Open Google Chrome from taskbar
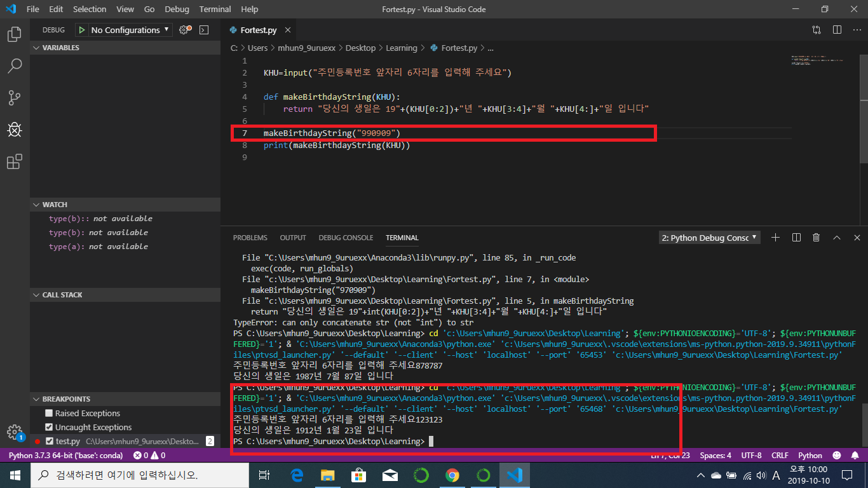 click(452, 475)
